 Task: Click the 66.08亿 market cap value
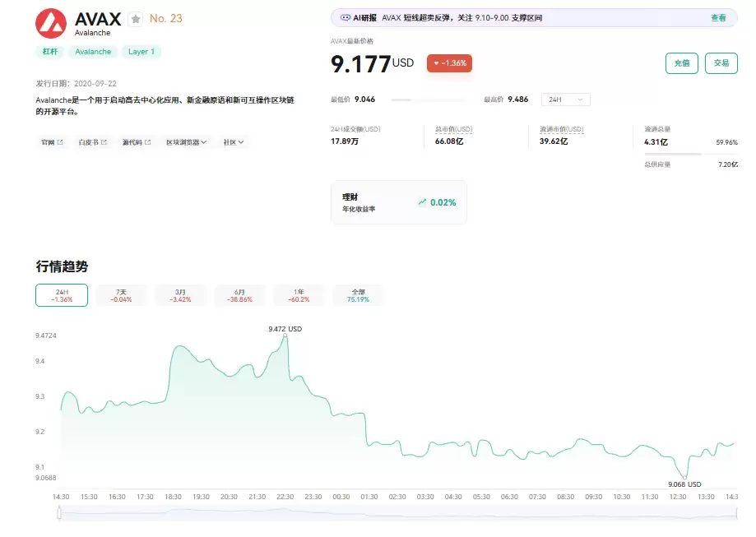tap(449, 141)
